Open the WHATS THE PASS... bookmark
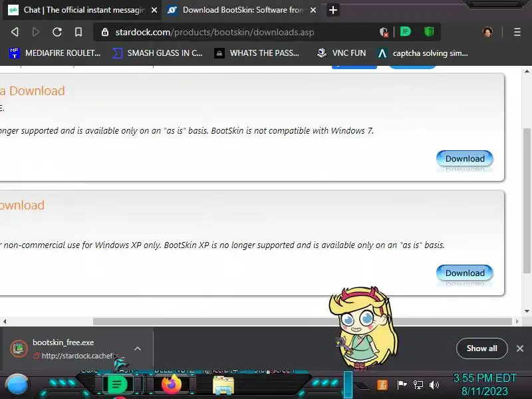Viewport: 532px width, 399px height. (257, 53)
